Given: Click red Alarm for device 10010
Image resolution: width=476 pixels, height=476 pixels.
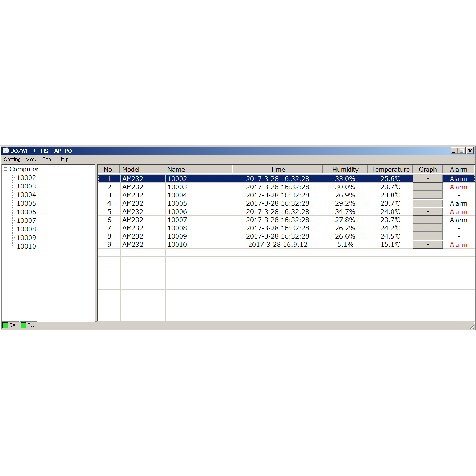Looking at the screenshot, I should click(x=458, y=245).
